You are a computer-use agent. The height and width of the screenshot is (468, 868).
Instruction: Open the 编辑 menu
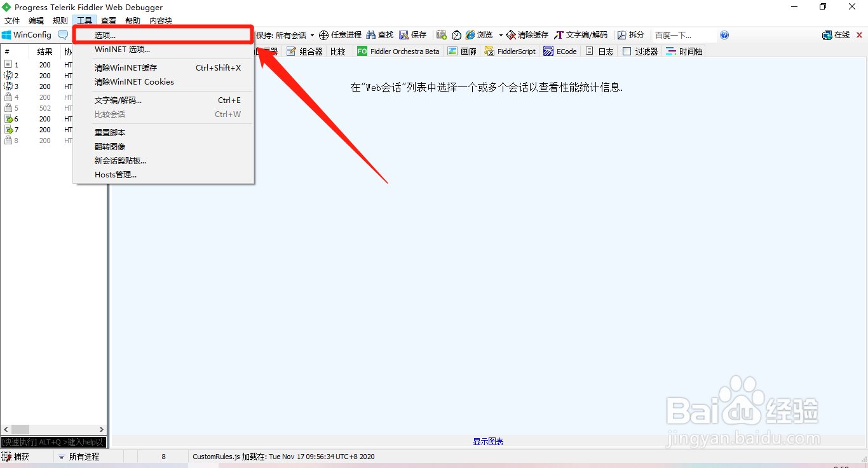36,21
